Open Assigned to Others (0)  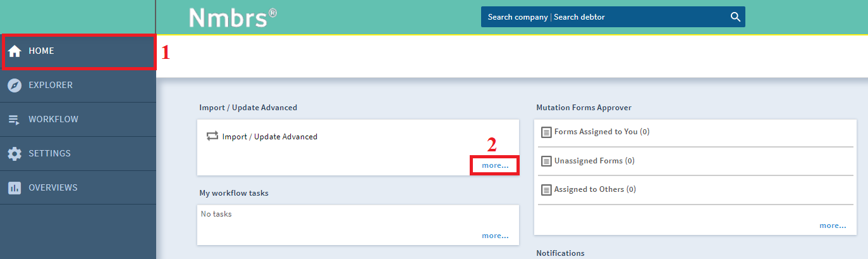click(x=595, y=189)
